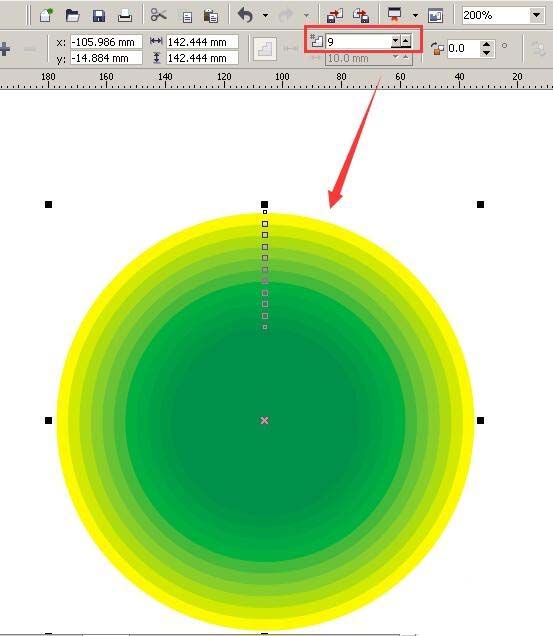This screenshot has height=636, width=553.
Task: Save the document with floppy disk icon
Action: (99, 16)
